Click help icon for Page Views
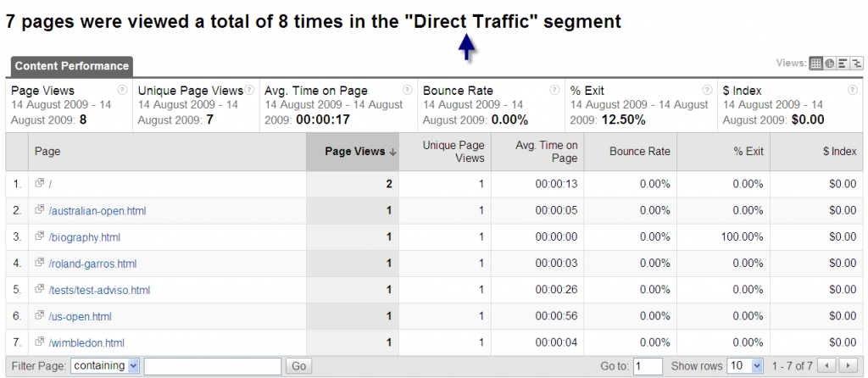The width and height of the screenshot is (868, 378). pos(123,90)
